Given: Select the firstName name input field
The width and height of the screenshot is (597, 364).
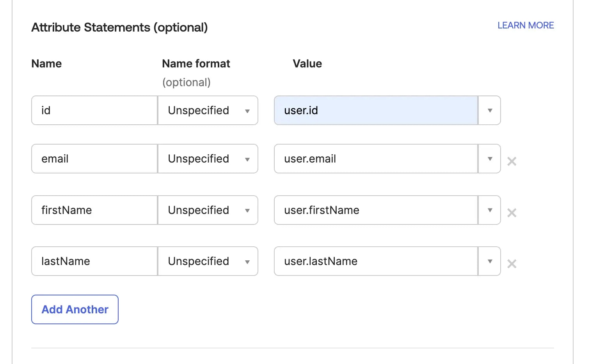Looking at the screenshot, I should [94, 210].
